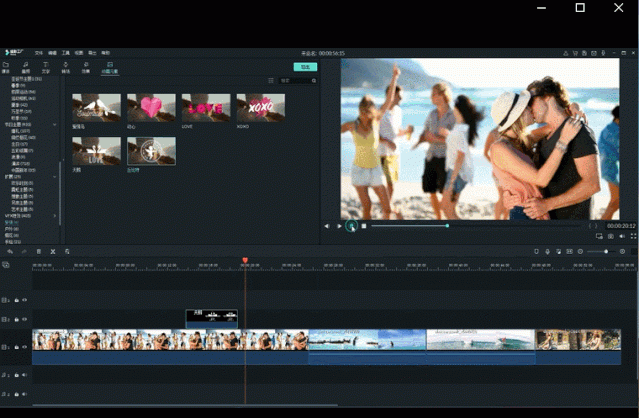Open the 文件 (File) menu

pos(39,53)
